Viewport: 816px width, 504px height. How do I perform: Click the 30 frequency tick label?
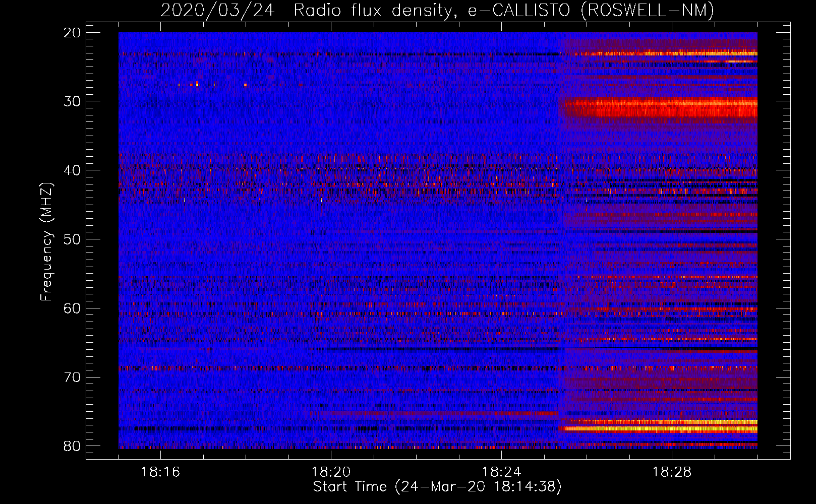click(x=73, y=101)
